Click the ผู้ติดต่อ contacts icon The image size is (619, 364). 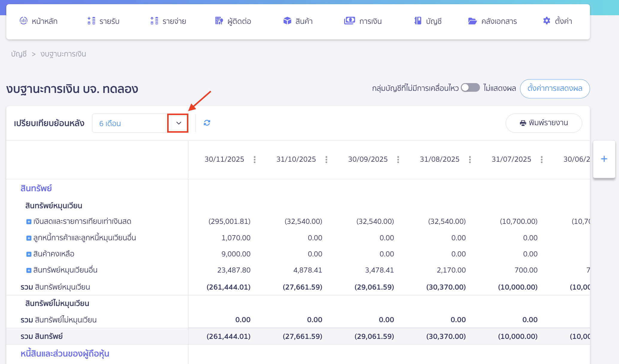[219, 21]
